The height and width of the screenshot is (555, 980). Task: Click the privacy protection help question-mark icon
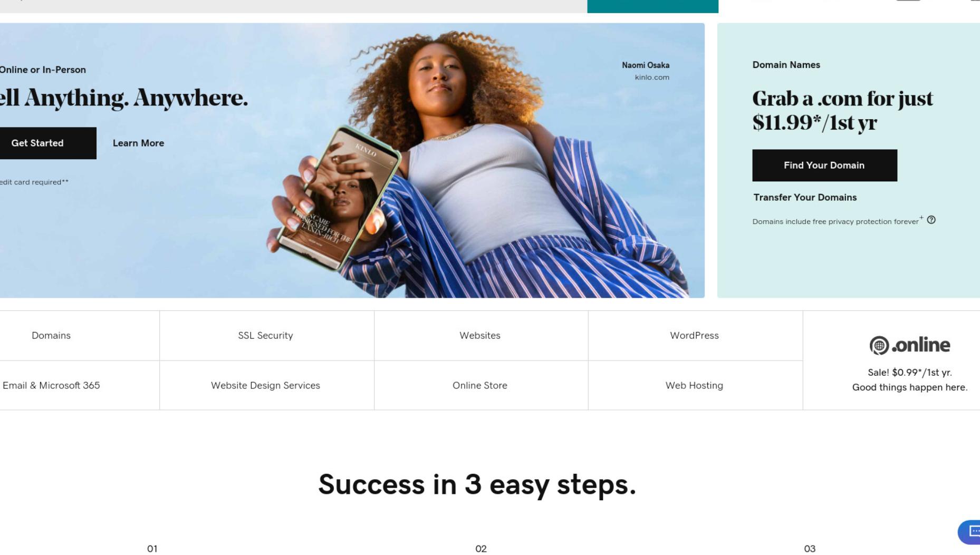click(x=931, y=220)
